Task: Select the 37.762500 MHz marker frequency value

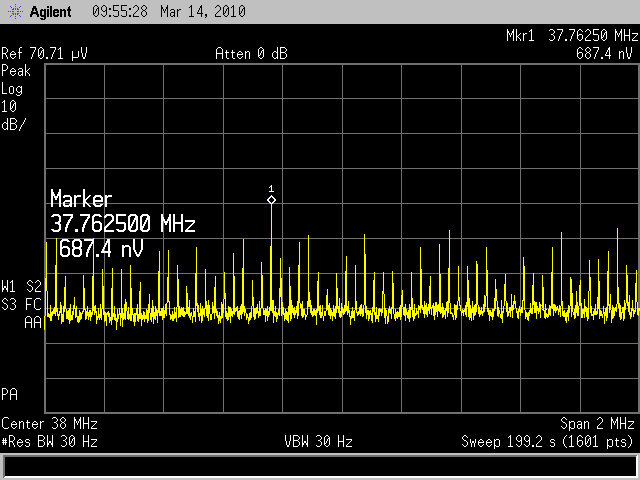Action: (x=122, y=223)
